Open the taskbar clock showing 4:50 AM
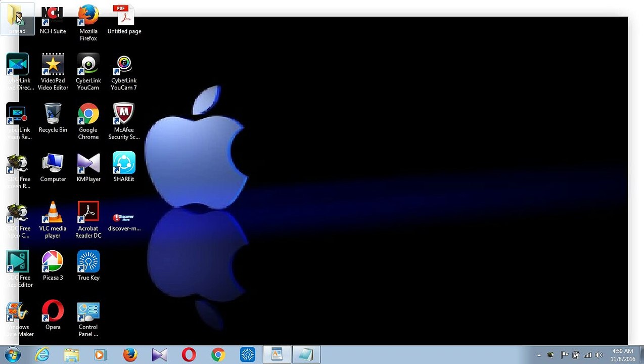Viewport: 644px width, 364px height. (x=622, y=355)
